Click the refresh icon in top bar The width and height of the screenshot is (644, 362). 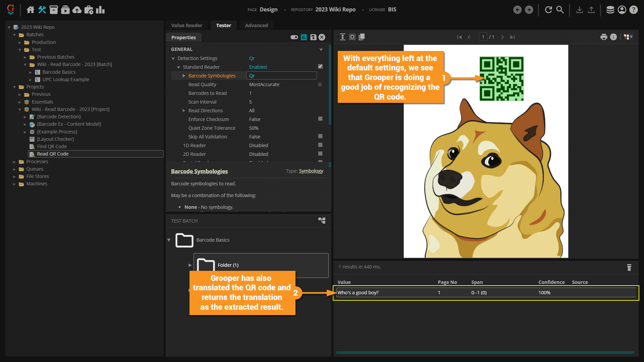coord(548,10)
